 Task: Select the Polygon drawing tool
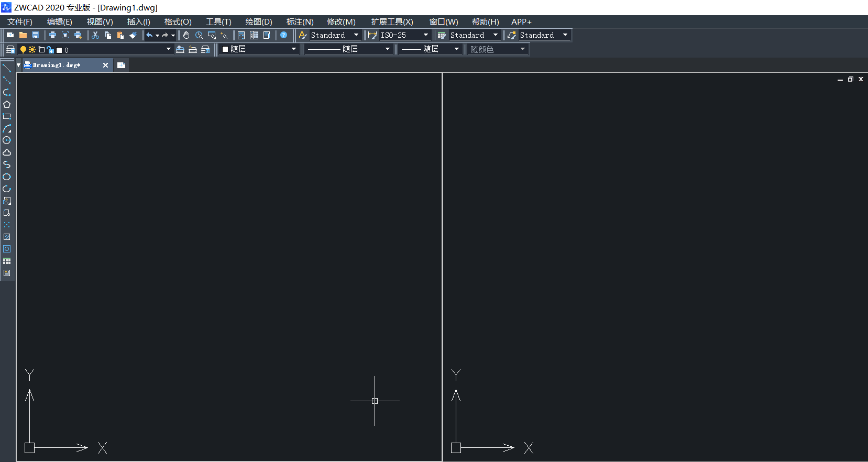[7, 104]
